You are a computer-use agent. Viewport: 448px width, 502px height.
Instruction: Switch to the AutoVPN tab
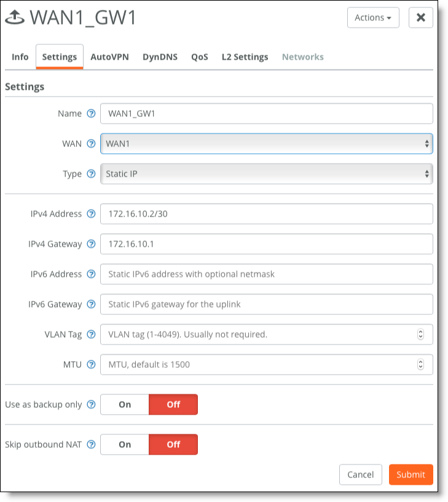click(x=109, y=57)
